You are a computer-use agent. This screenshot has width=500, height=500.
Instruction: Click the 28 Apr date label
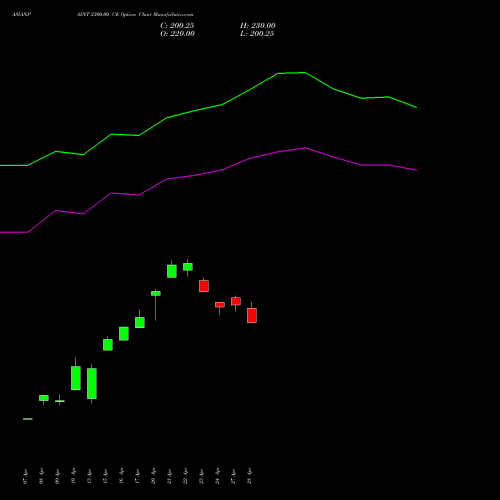249,476
